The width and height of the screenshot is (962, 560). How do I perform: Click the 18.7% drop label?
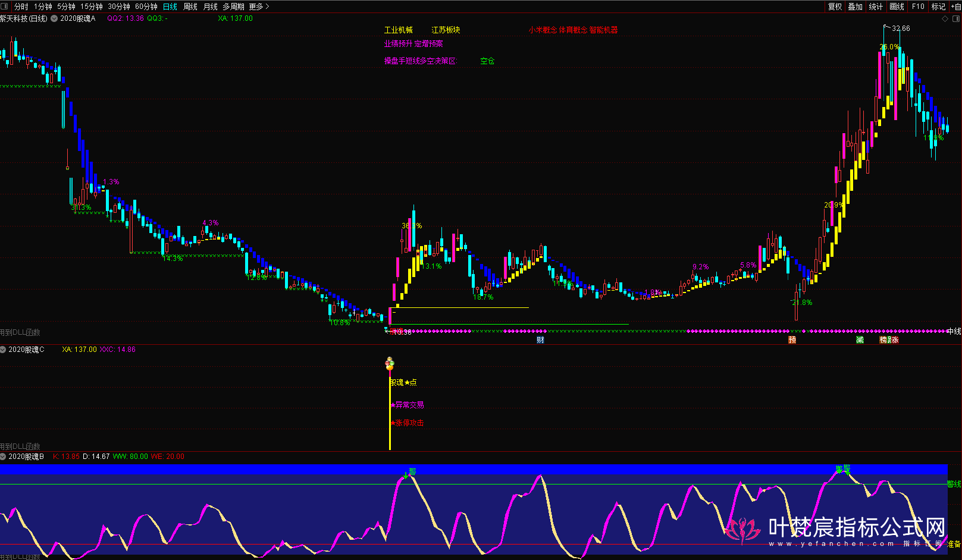(484, 297)
